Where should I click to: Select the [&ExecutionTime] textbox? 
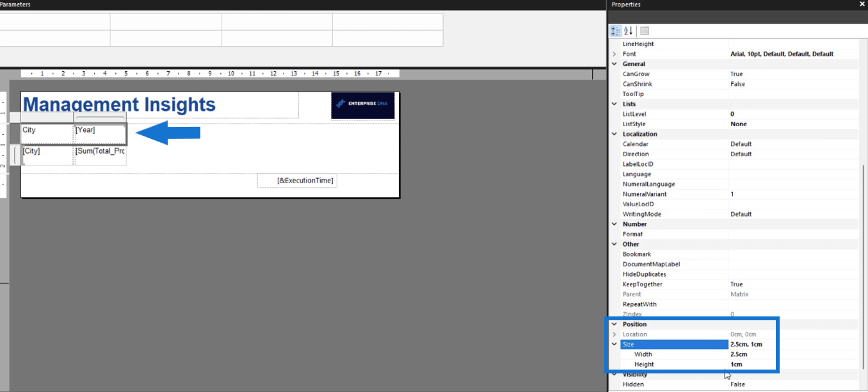[297, 181]
